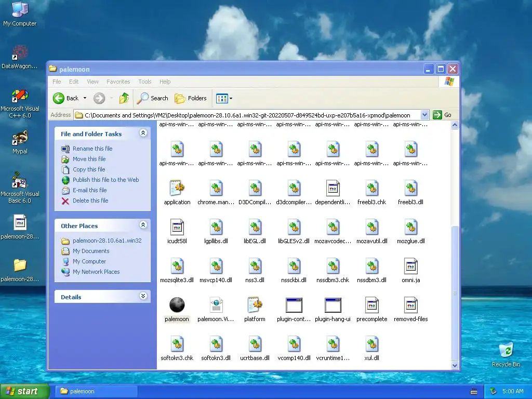This screenshot has height=399, width=532.
Task: Collapse the Other Places panel
Action: tap(143, 224)
